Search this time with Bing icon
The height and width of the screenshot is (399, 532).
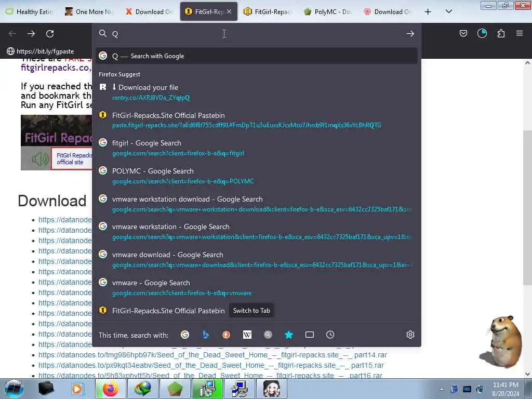click(x=206, y=335)
